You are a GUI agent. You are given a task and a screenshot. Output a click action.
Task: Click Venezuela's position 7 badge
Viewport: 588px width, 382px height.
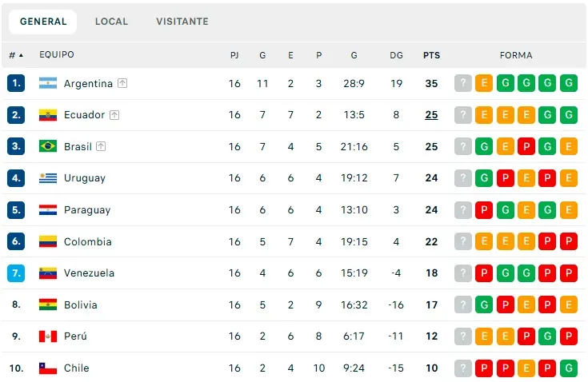click(17, 273)
